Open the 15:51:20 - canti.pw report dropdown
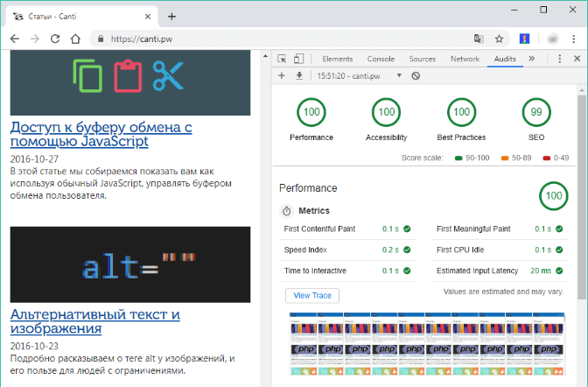The image size is (588, 387). click(x=360, y=76)
